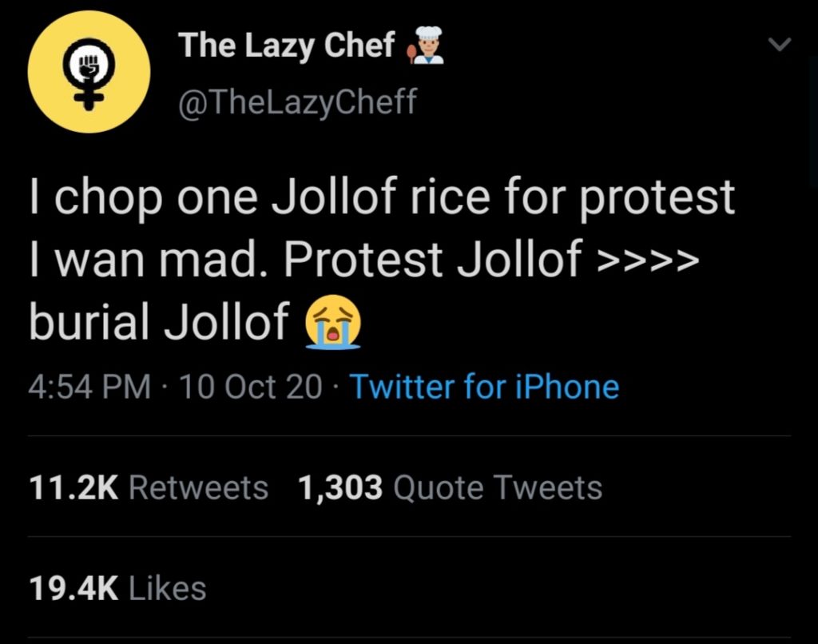818x644 pixels.
Task: View the Quote Tweets list
Action: [498, 487]
